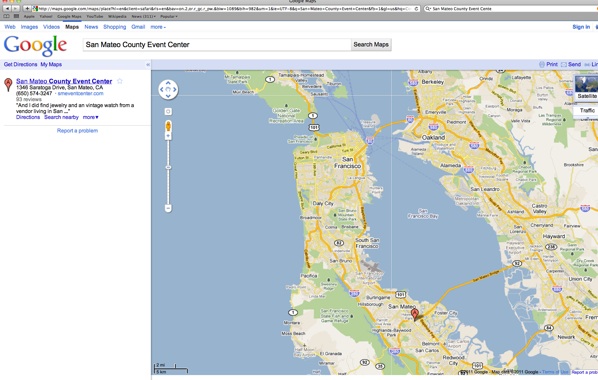Open the Images tab
Viewport: 598px width, 380px height.
point(29,27)
